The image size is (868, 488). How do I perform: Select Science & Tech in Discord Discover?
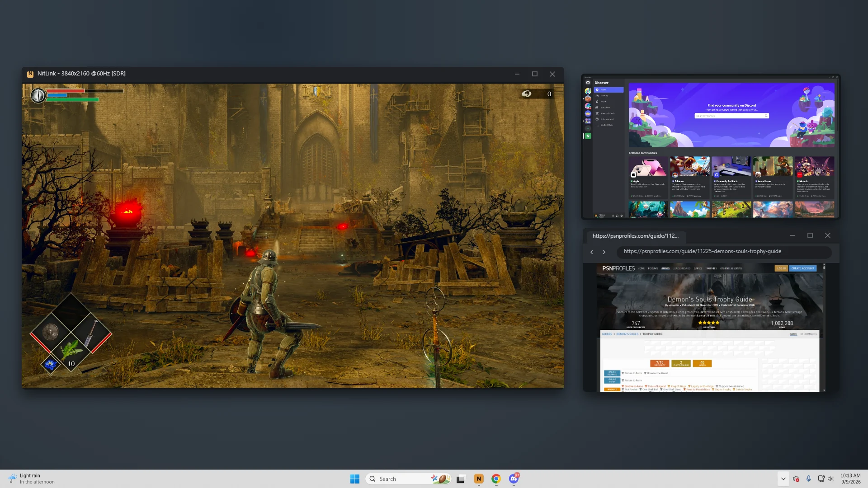coord(609,113)
